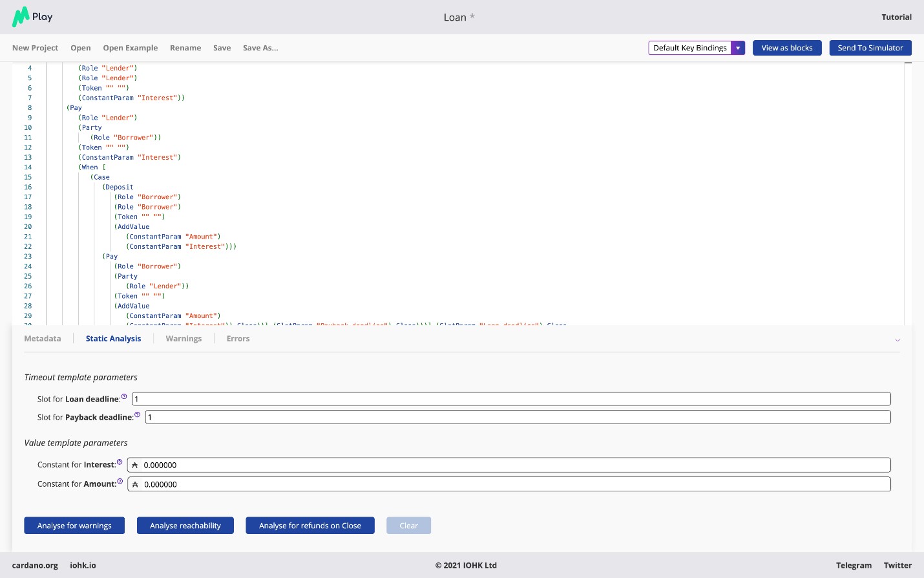Click the Clear button
Screen dimensions: 924x578
[409, 526]
